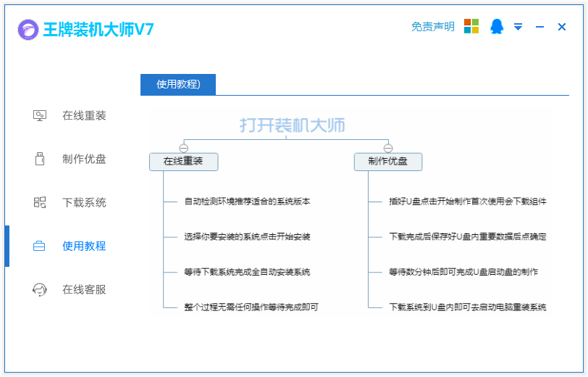Click the QQ penguin contact icon
Viewport: 588px width, 377px height.
point(497,26)
